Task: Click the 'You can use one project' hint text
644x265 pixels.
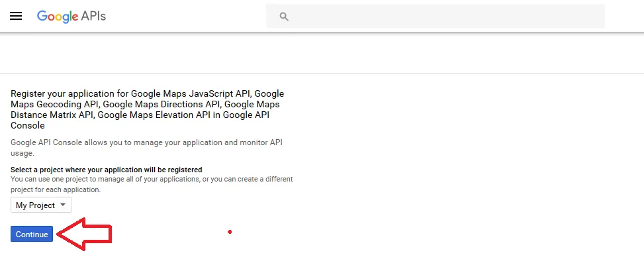Action: (152, 184)
